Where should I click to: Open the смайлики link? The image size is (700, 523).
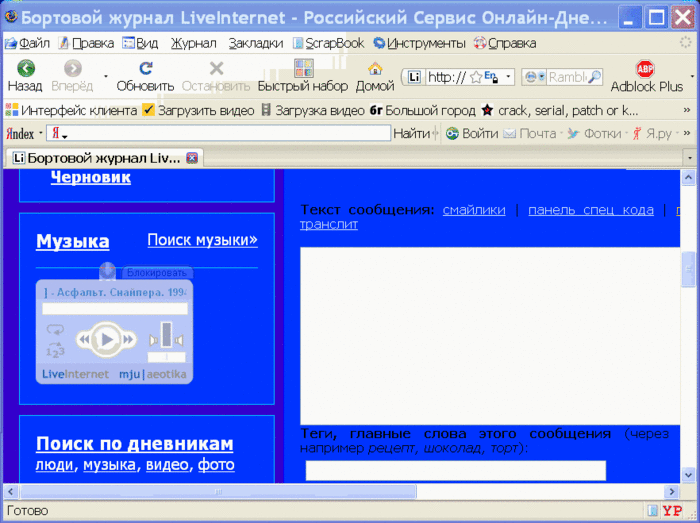tap(474, 210)
